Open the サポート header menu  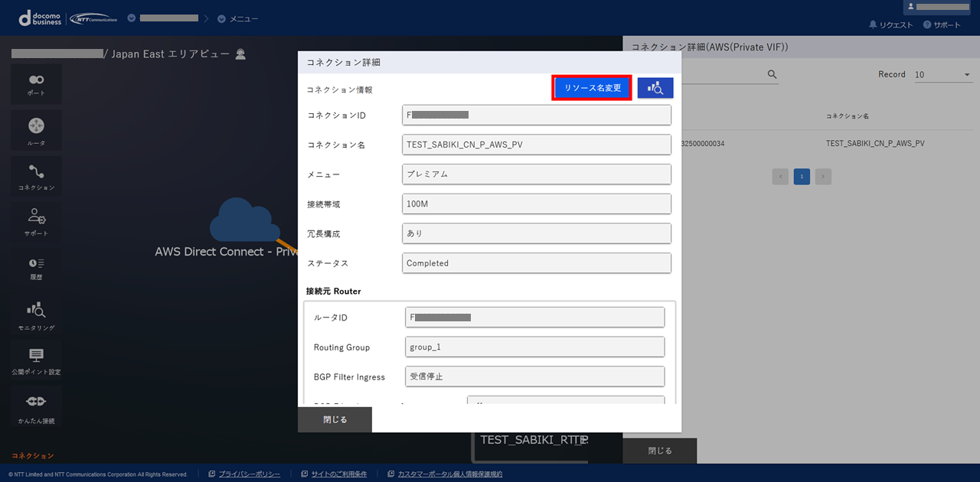942,25
